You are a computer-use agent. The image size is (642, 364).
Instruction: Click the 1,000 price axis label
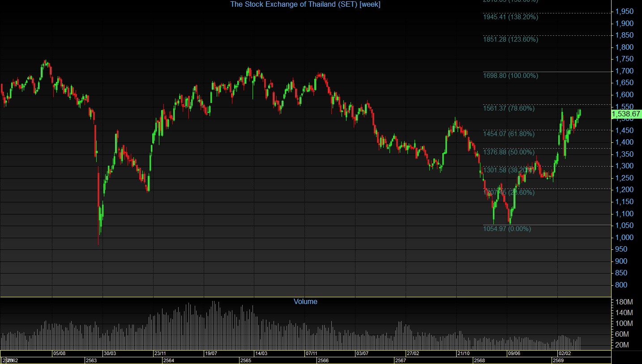point(624,237)
